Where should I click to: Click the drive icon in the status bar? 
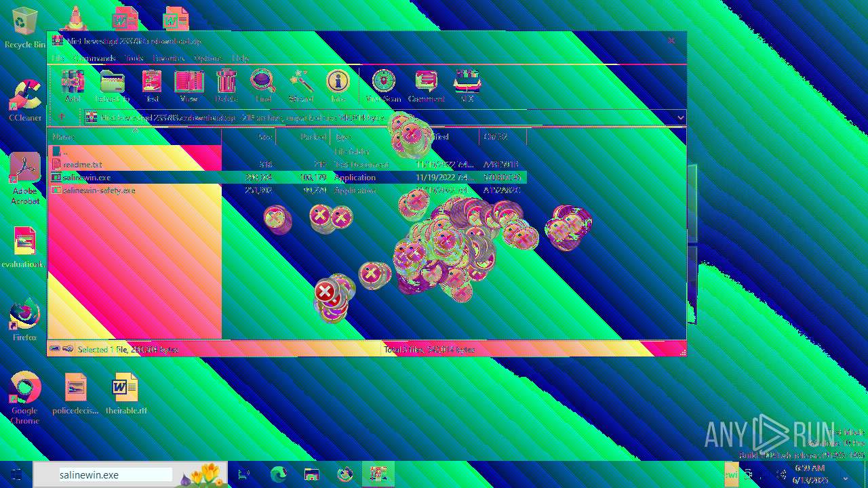[55, 349]
